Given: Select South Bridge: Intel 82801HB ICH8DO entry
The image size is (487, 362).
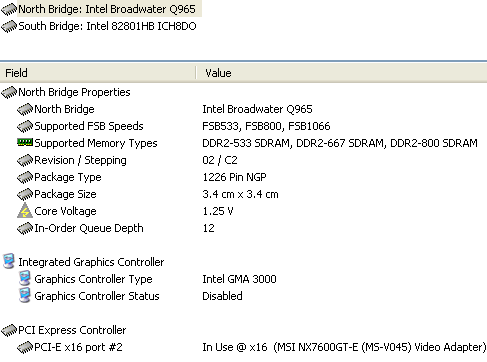Looking at the screenshot, I should coord(99,26).
